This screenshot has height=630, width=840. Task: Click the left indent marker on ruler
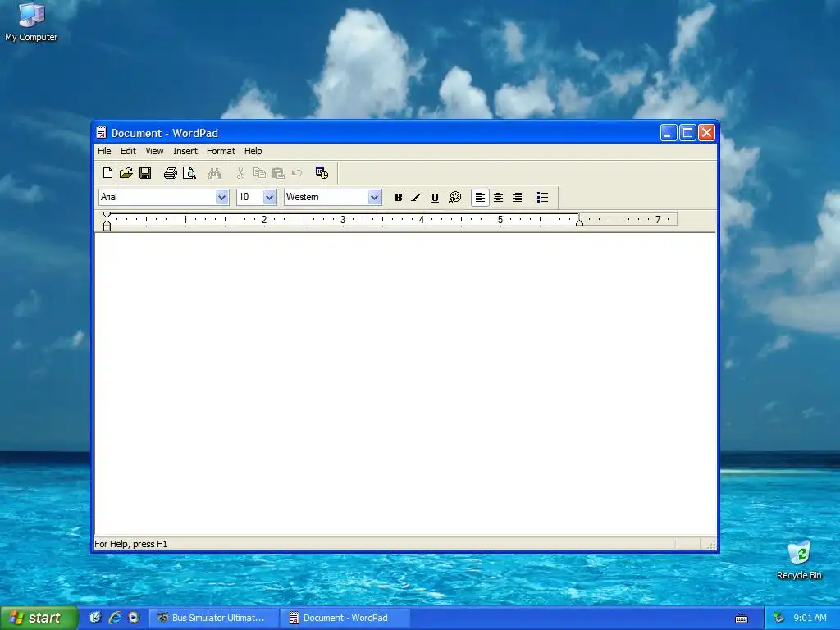coord(107,225)
